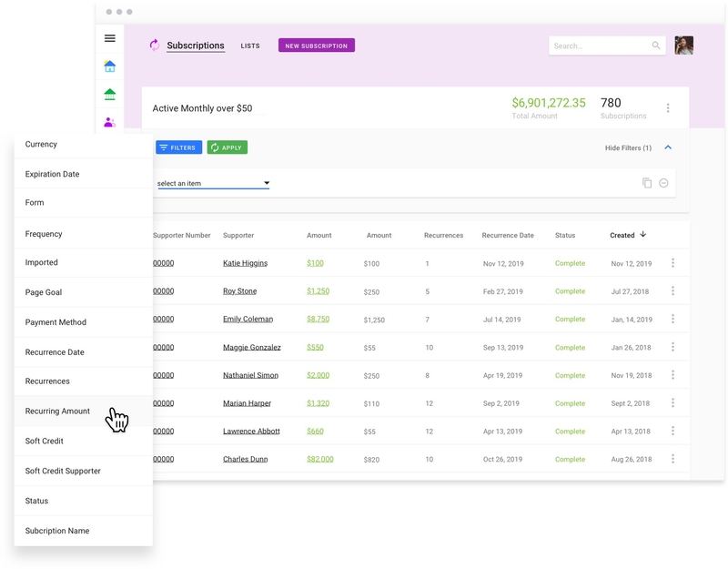Select the blue home icon in the sidebar
This screenshot has height=569, width=728.
click(x=109, y=66)
